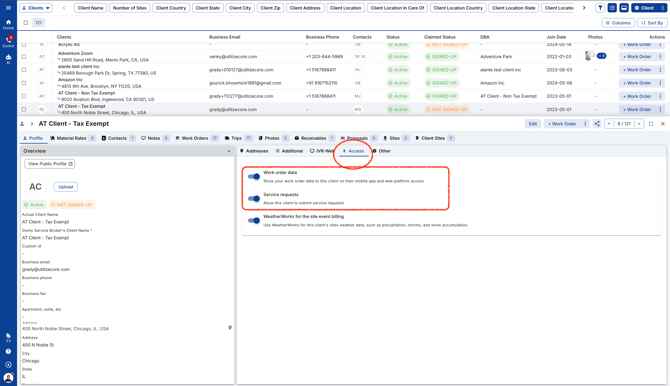Apply the Client State filter chip
This screenshot has width=670, height=386.
(x=208, y=8)
